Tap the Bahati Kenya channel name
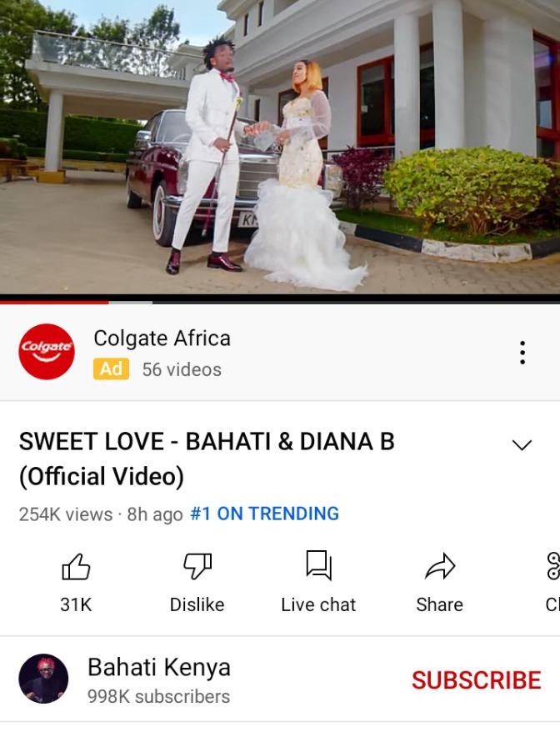 (159, 668)
